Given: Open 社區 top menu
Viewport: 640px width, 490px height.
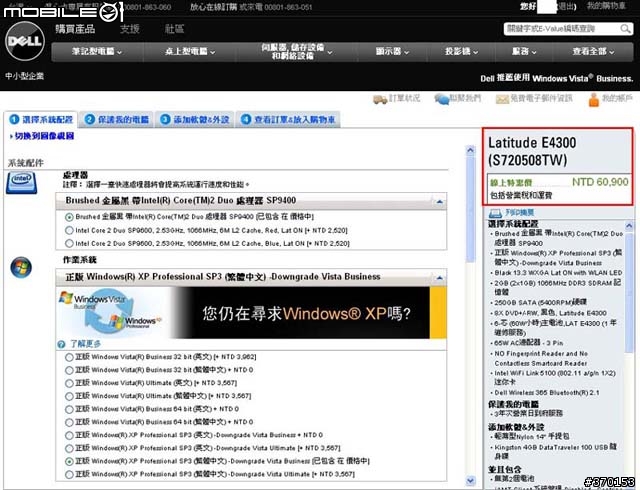Looking at the screenshot, I should (174, 29).
